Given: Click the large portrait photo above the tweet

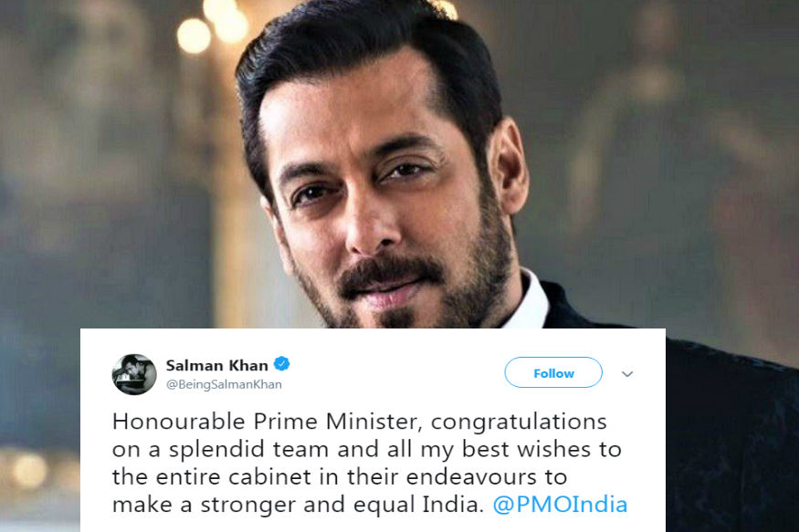Looking at the screenshot, I should [x=400, y=164].
